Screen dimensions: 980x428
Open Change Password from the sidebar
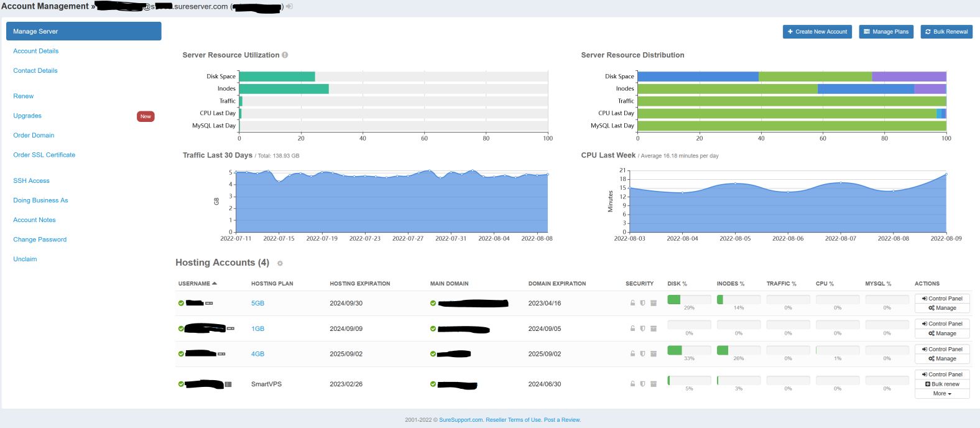click(x=40, y=240)
